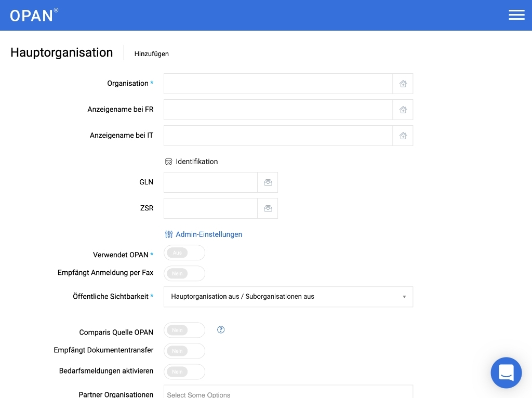Enable Empfängt Anmeldung per Fax

click(x=184, y=273)
